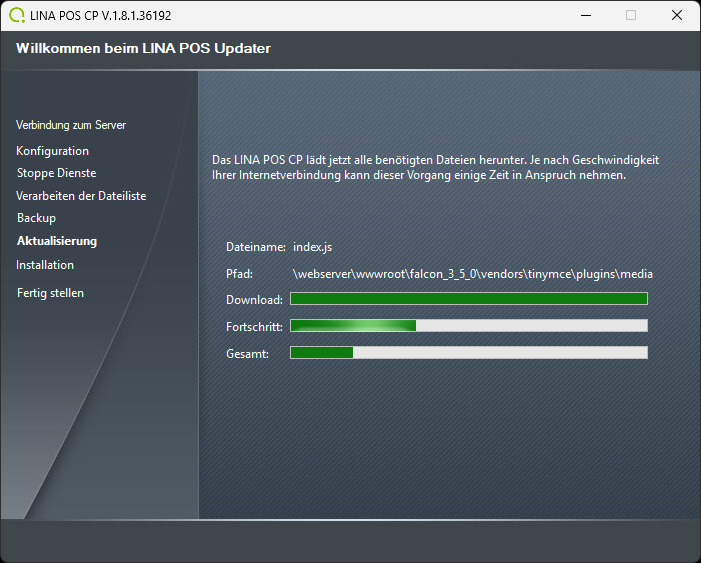701x563 pixels.
Task: Maximize the LINA POS CP window
Action: pos(631,15)
